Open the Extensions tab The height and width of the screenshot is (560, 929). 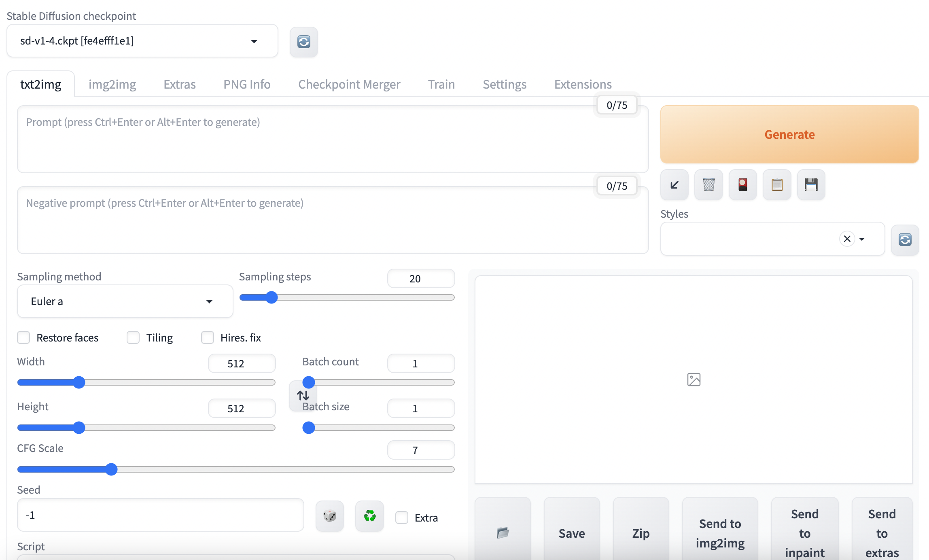pos(583,84)
